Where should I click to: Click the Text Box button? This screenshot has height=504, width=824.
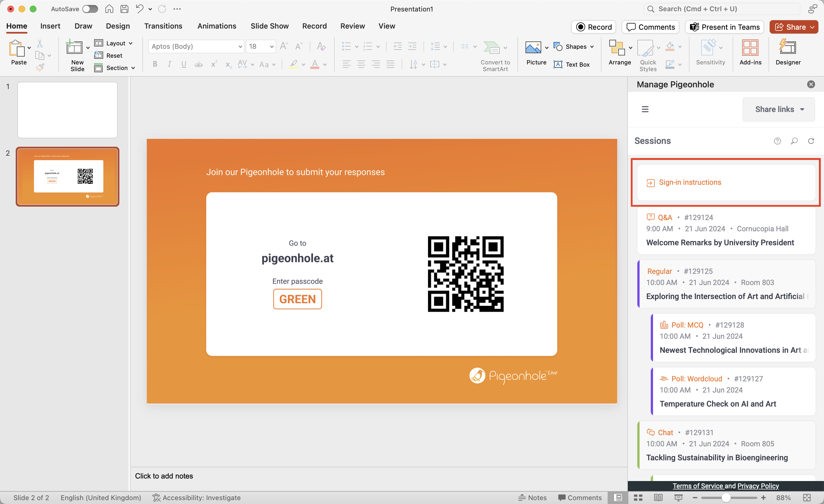pos(572,64)
